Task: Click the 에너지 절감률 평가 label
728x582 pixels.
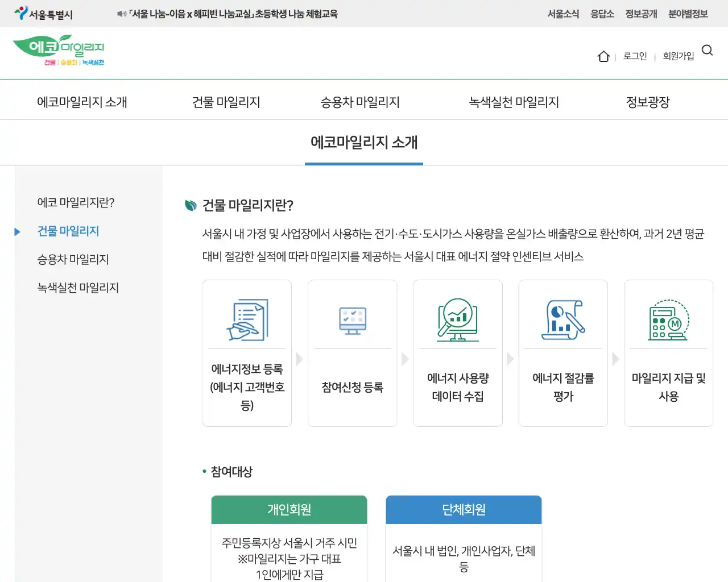Action: [563, 387]
